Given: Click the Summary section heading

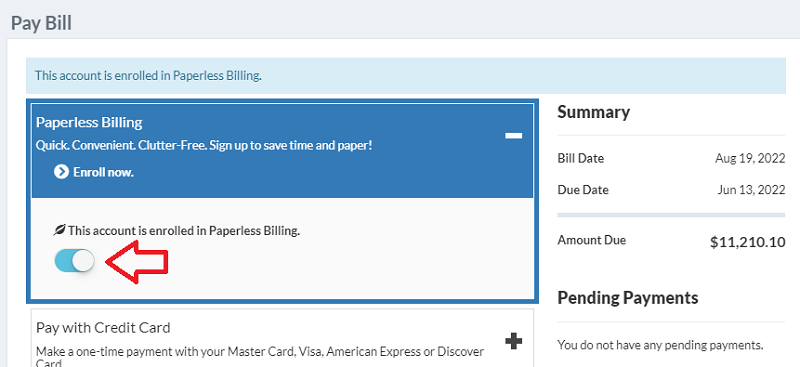Looking at the screenshot, I should tap(593, 112).
